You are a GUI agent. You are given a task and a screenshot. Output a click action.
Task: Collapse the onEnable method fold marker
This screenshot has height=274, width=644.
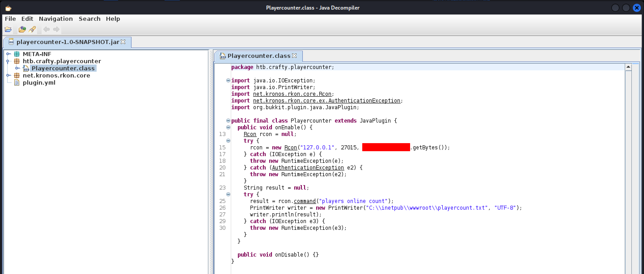[x=228, y=127]
